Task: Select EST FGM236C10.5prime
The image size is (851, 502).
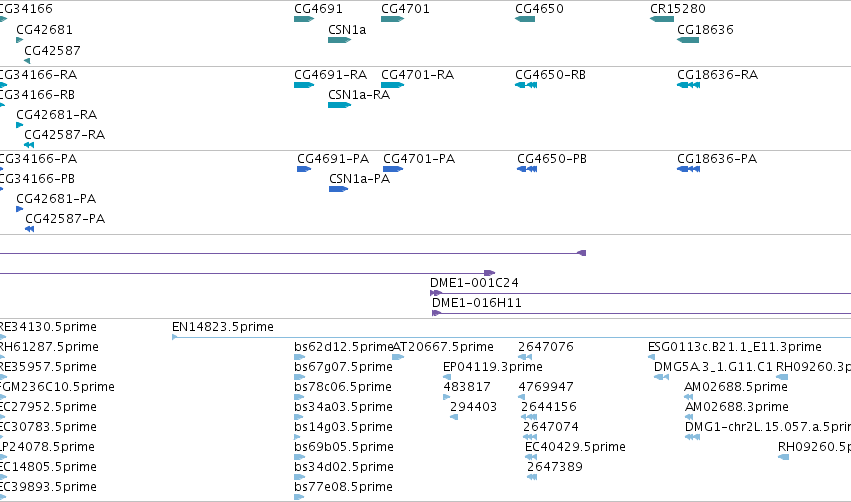Action: 57,387
